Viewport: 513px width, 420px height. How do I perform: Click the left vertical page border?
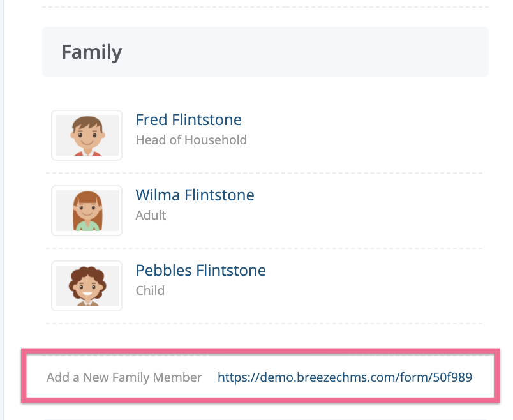tap(3, 210)
